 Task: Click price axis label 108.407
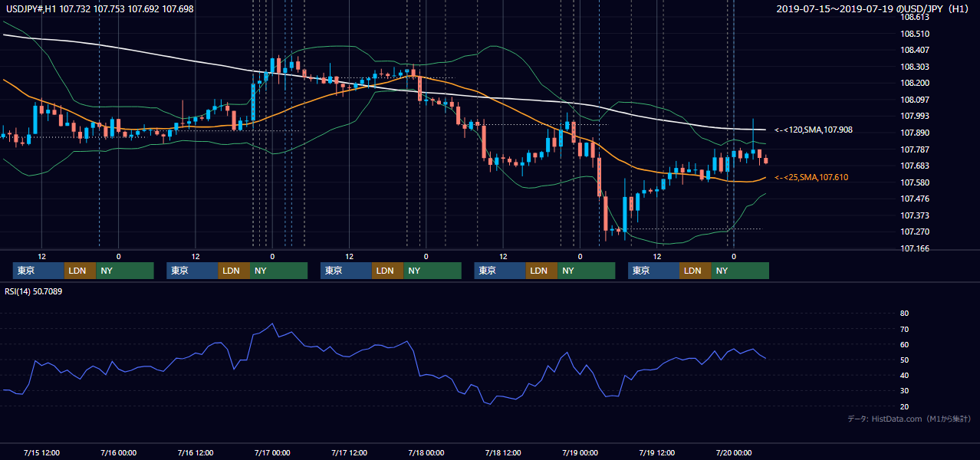[x=916, y=51]
